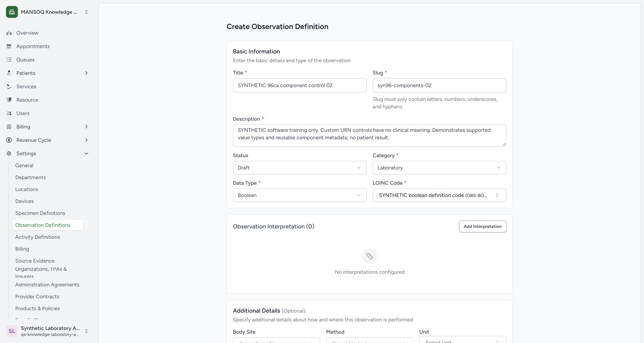This screenshot has height=343, width=644.
Task: Open the Data Type dropdown showing Boolean
Action: [300, 195]
